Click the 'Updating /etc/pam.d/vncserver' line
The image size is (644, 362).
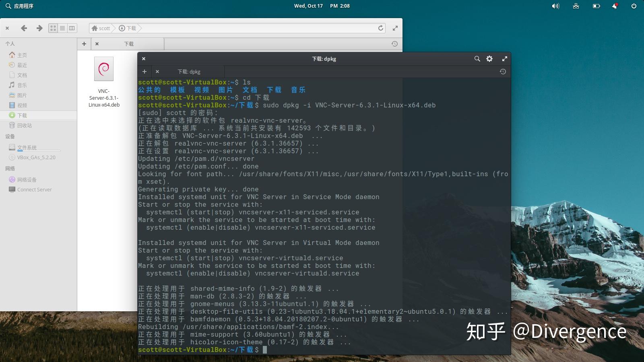pyautogui.click(x=196, y=158)
